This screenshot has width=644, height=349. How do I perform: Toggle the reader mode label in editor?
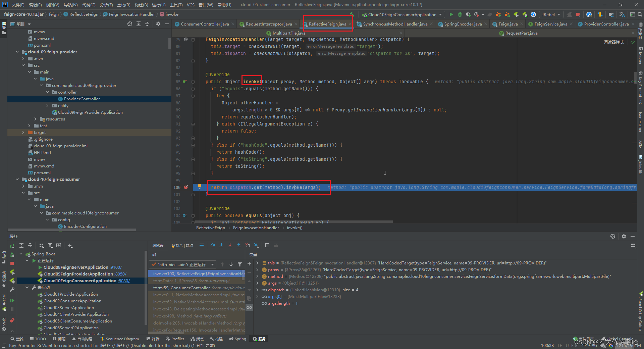pos(614,42)
